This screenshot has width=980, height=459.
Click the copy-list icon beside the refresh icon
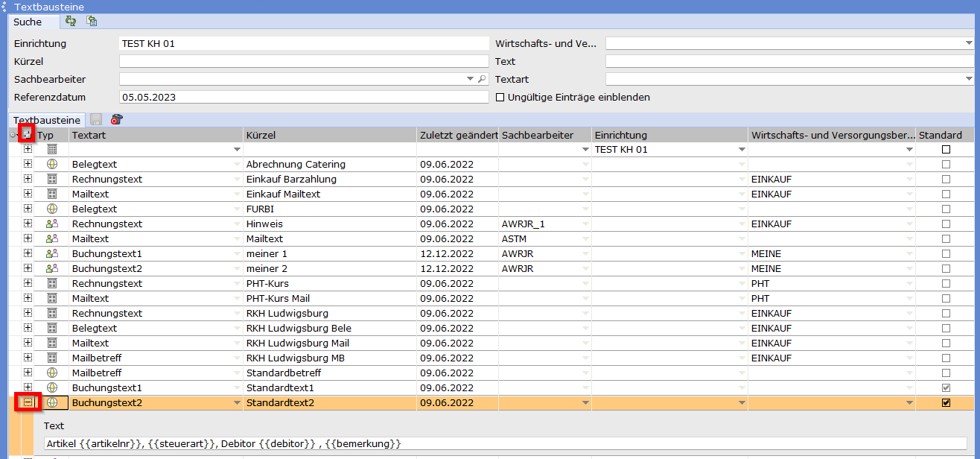pos(92,22)
